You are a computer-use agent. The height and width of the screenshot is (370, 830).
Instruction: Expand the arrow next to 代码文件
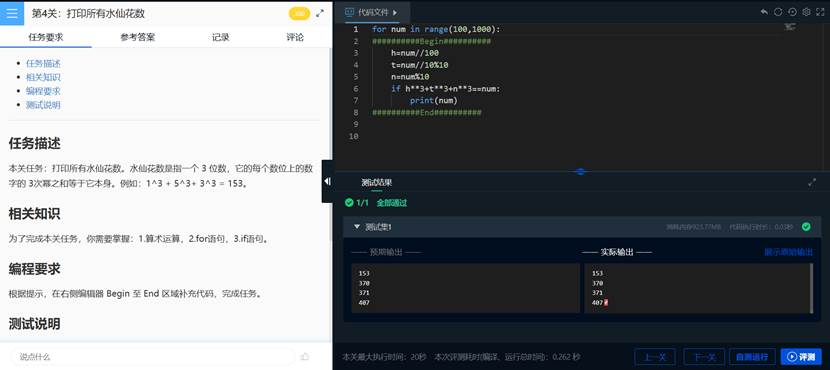click(395, 12)
